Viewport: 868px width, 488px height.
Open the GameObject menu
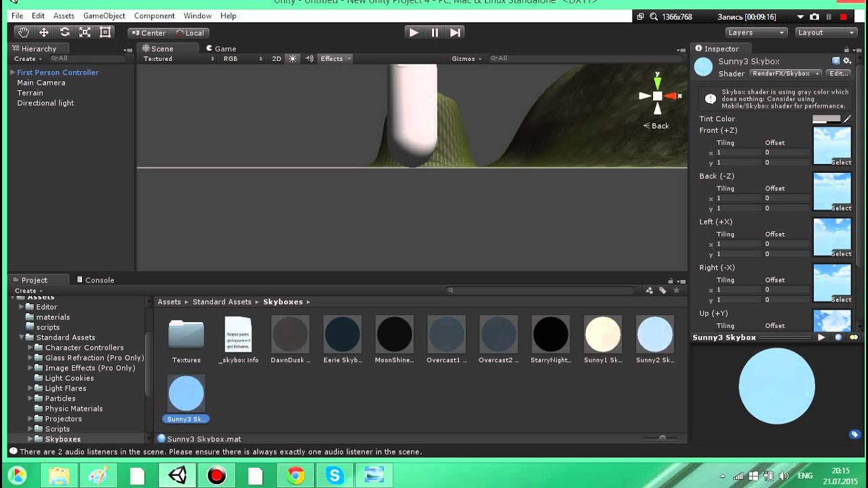pyautogui.click(x=104, y=16)
